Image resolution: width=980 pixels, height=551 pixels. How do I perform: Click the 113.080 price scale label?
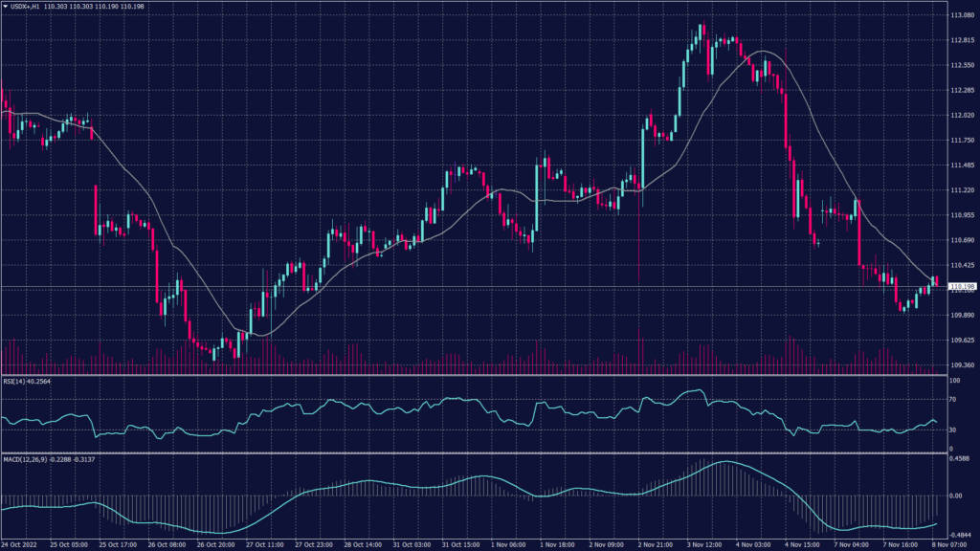[x=962, y=15]
